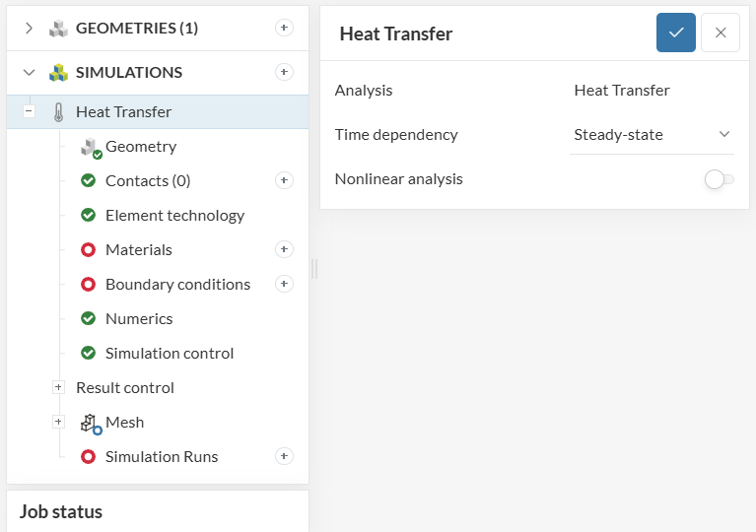Add a contact using the plus icon
The image size is (756, 532).
(x=284, y=180)
